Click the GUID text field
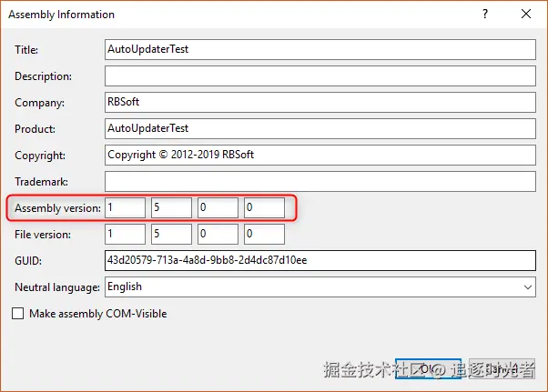 pos(320,261)
